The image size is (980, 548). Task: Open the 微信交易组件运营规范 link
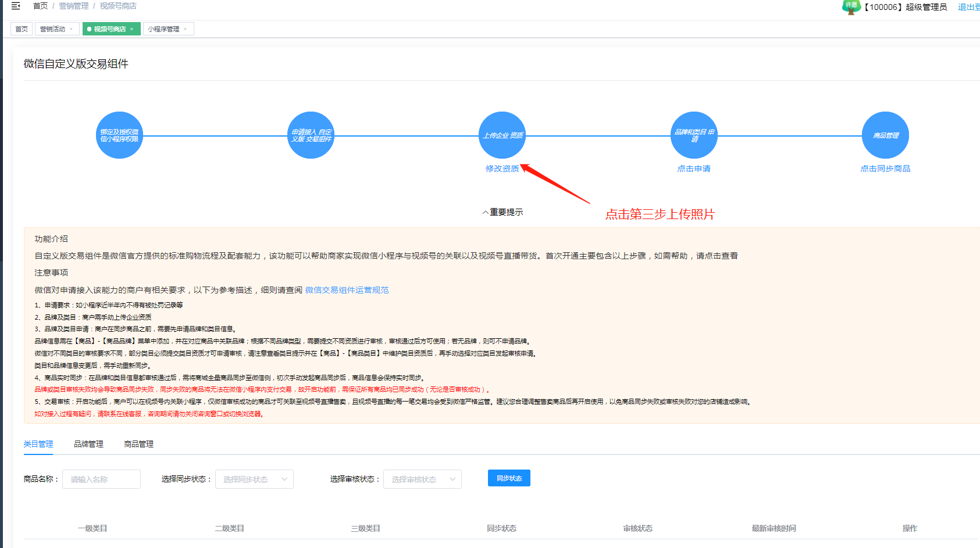(347, 290)
